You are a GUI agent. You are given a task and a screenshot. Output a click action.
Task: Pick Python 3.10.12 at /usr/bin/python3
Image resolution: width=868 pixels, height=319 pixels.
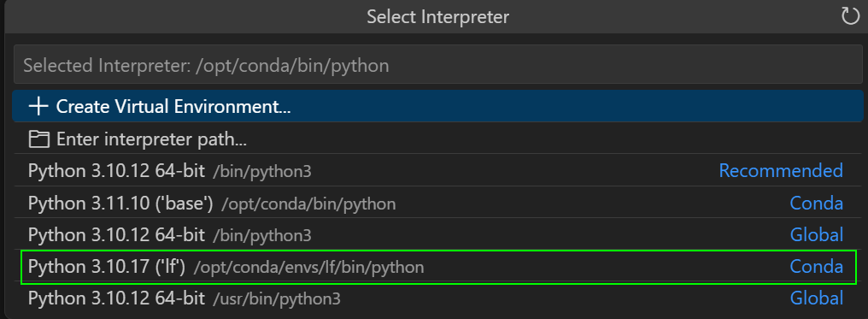point(438,299)
